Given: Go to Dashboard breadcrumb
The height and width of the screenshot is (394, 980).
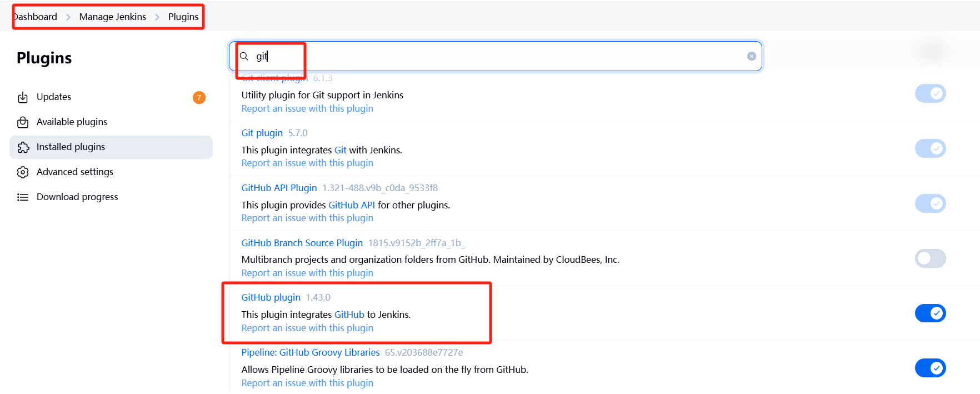Looking at the screenshot, I should coord(36,17).
